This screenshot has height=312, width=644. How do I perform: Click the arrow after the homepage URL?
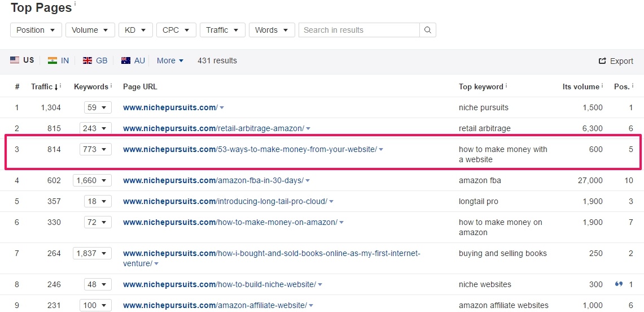point(222,108)
